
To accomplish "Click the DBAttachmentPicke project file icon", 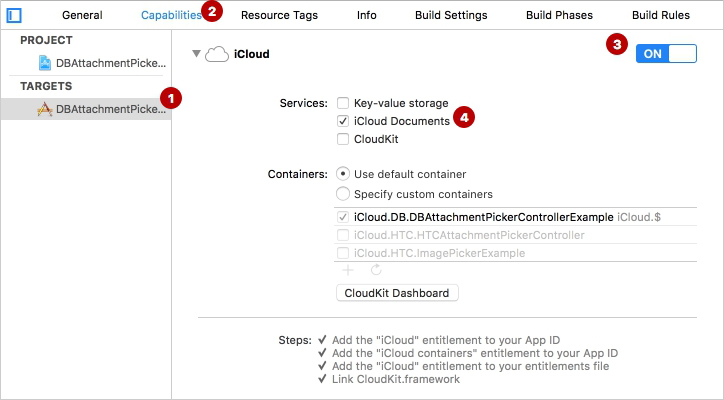I will click(45, 63).
